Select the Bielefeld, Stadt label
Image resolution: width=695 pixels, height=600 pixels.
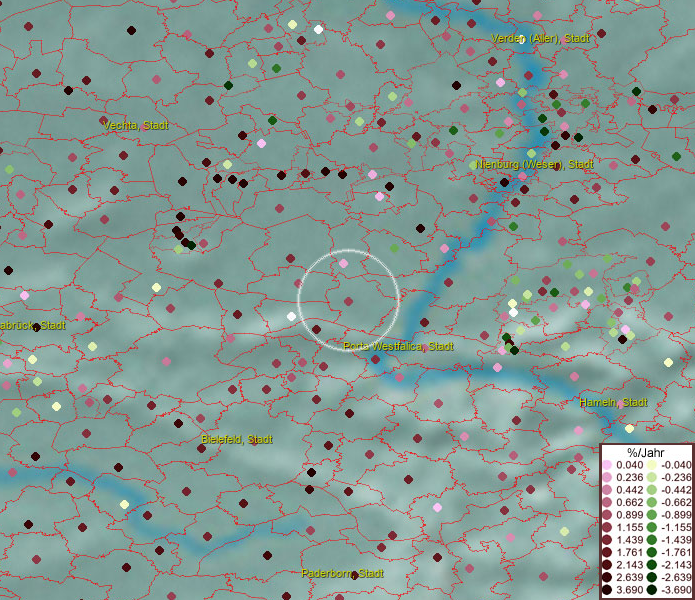pos(237,439)
